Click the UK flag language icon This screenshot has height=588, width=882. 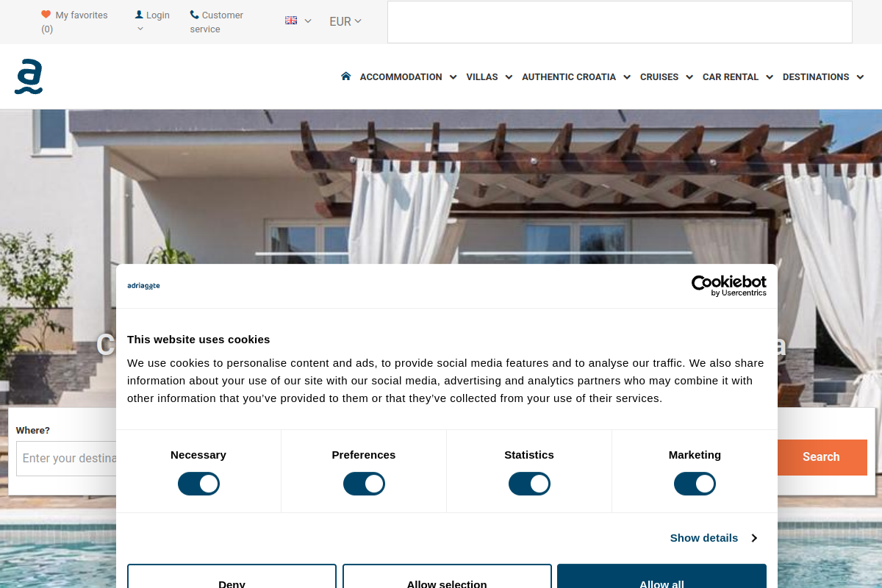pos(291,21)
